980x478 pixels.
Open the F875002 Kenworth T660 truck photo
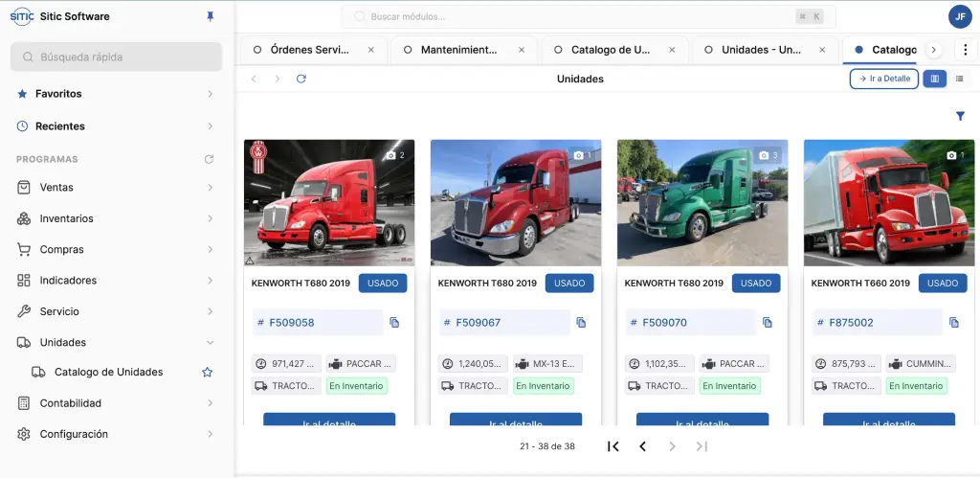889,203
